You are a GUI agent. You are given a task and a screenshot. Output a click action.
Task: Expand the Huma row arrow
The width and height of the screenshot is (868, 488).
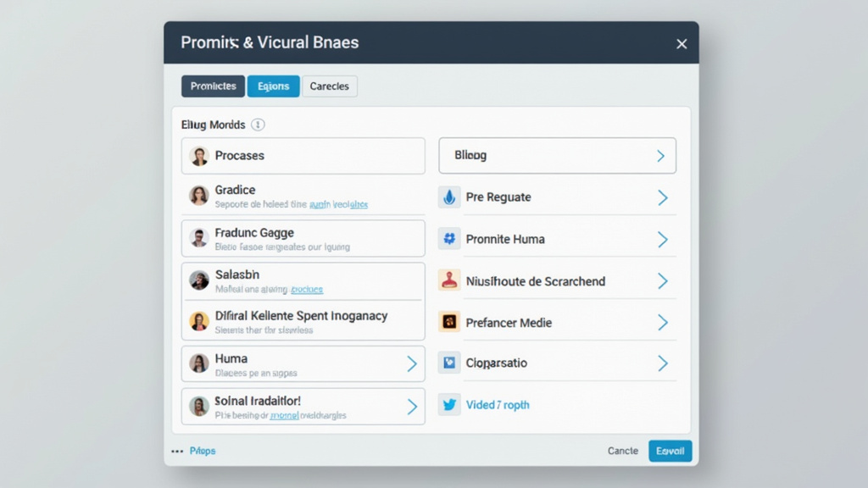pos(412,364)
